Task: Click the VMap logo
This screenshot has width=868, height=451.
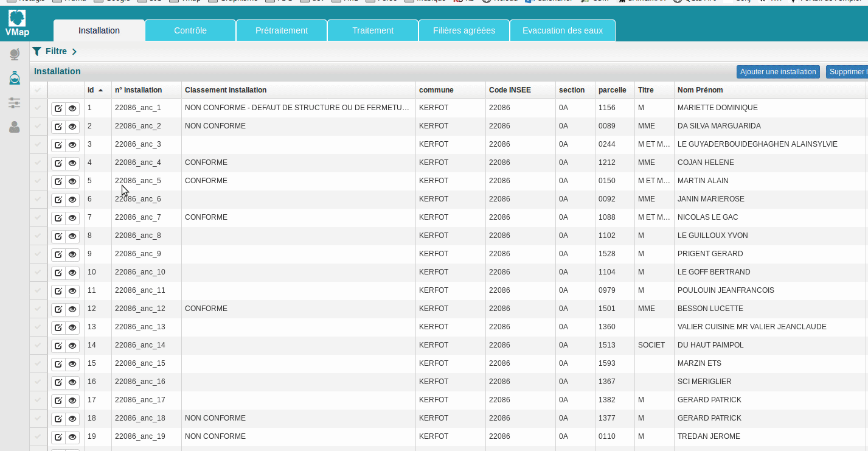Action: coord(17,23)
